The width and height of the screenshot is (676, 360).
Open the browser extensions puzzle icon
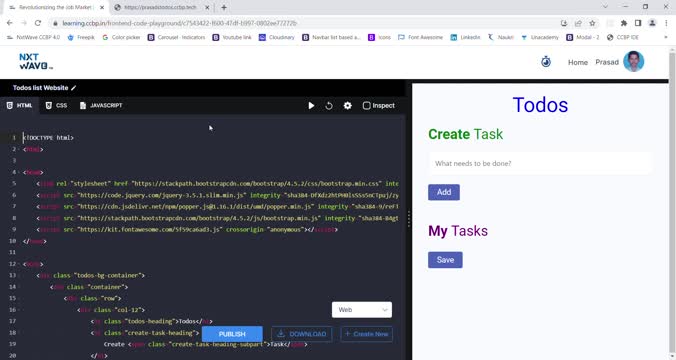click(623, 23)
